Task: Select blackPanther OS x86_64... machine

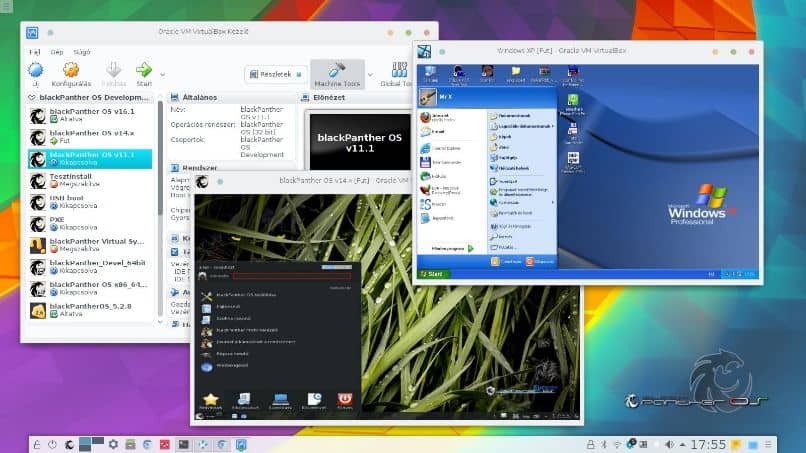Action: (x=90, y=288)
